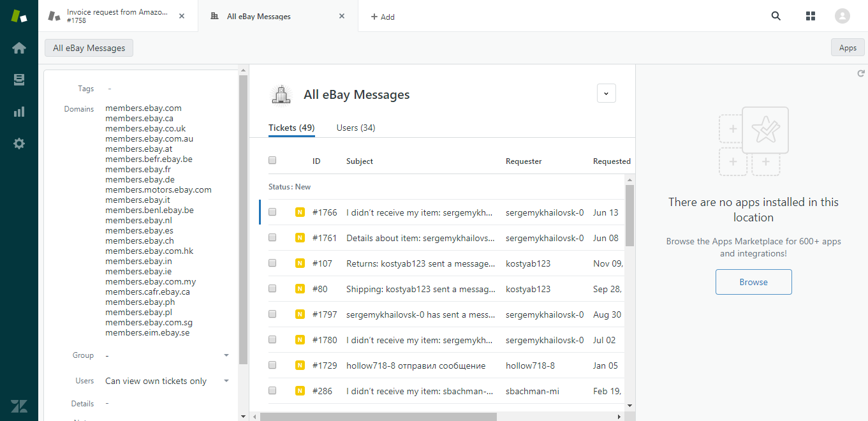Click the organization details panel scrollbar

(x=242, y=219)
